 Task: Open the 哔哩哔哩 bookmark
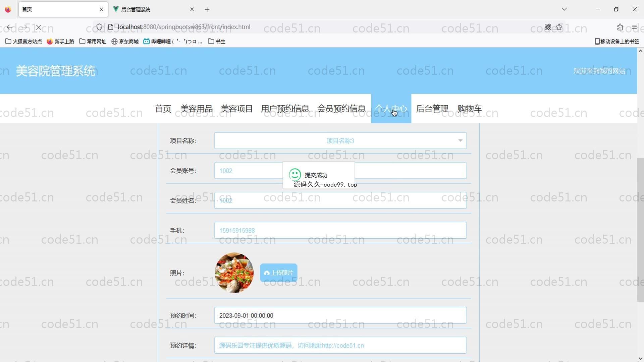173,41
